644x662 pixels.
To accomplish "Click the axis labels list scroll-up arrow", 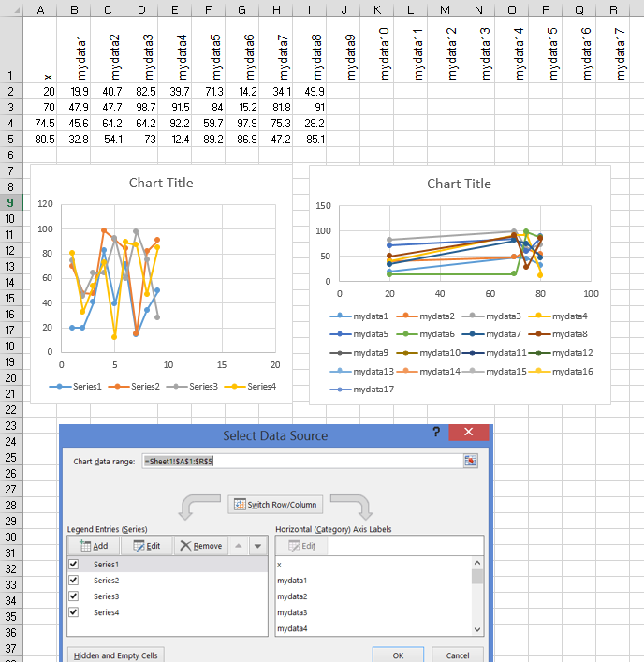I will [477, 563].
